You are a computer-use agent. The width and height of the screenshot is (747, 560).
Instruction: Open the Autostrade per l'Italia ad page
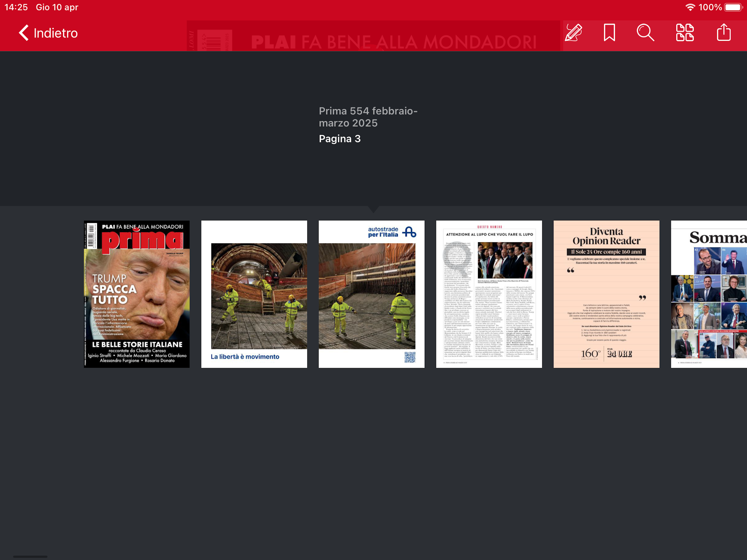(372, 294)
